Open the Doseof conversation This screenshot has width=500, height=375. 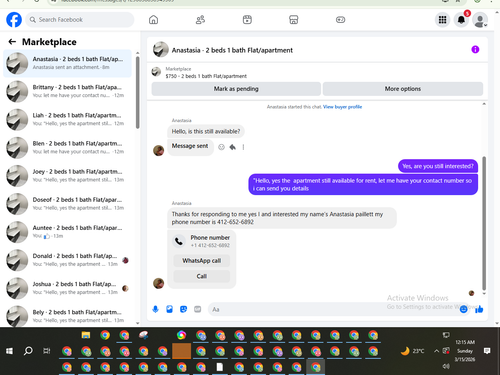67,204
